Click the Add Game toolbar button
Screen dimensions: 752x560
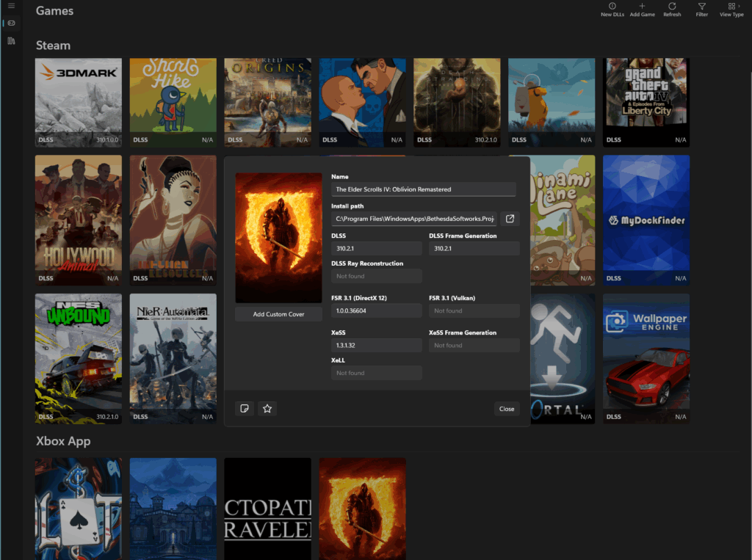pyautogui.click(x=642, y=10)
